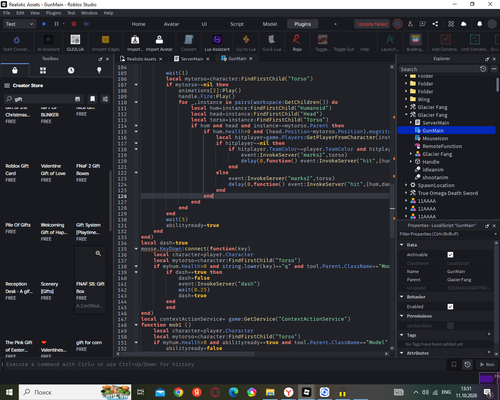Image resolution: width=500 pixels, height=400 pixels.
Task: Select MouseIcon script in Explorer
Action: (x=435, y=138)
